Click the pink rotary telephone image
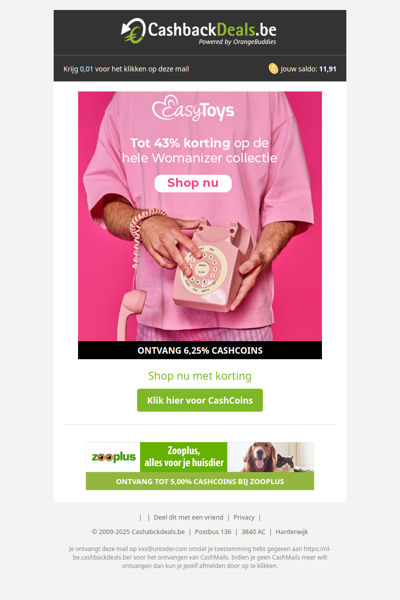 click(x=212, y=266)
